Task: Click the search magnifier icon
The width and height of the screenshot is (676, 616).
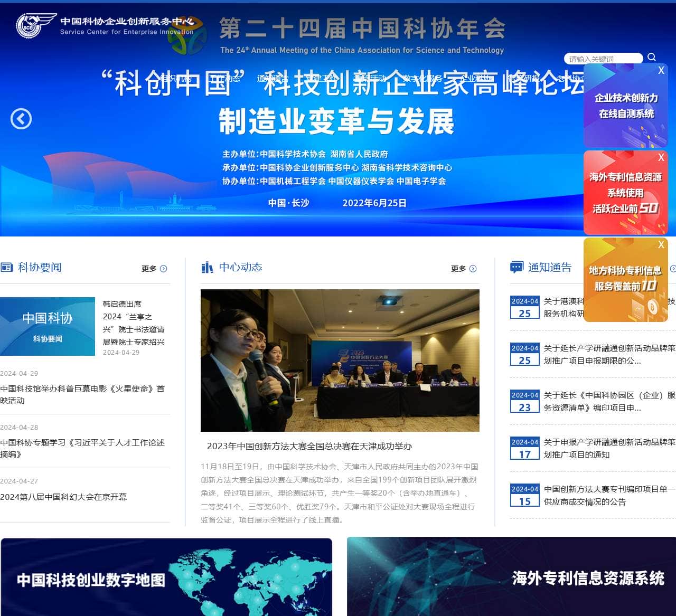Action: tap(652, 57)
